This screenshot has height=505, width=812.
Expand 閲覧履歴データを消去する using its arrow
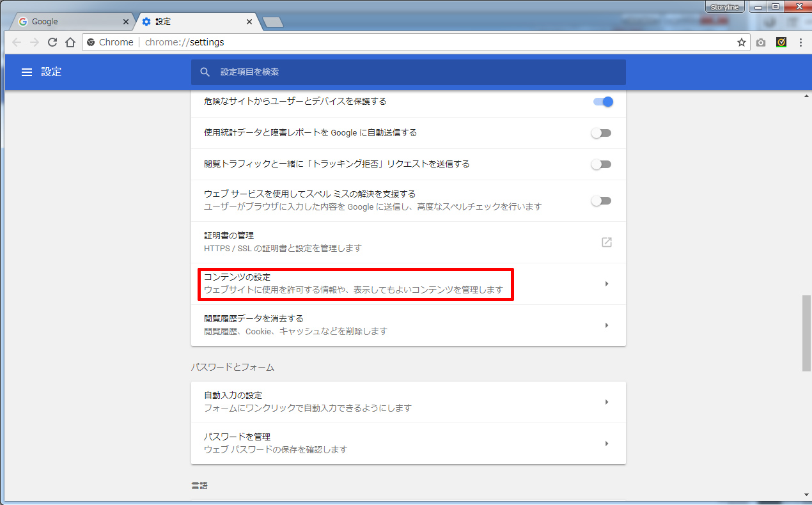606,325
